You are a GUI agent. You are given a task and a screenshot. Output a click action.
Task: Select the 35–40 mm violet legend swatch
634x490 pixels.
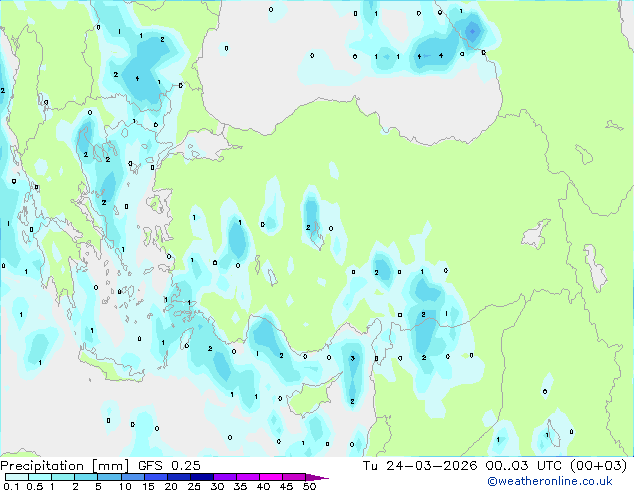[x=247, y=477]
